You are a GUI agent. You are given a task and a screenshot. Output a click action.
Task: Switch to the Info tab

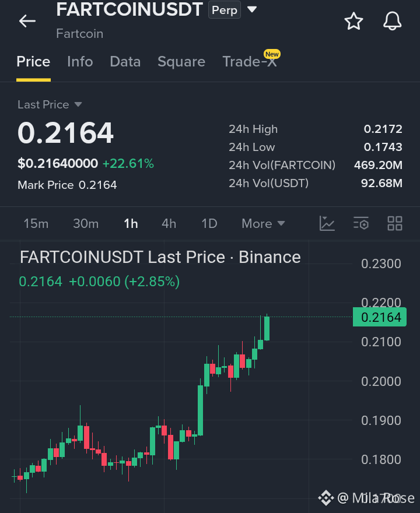pyautogui.click(x=80, y=62)
